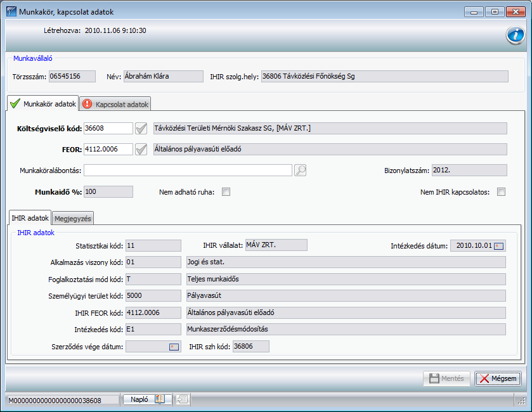The height and width of the screenshot is (412, 532).
Task: Close the Munkakör, kapcsolat adatok window
Action: (x=516, y=12)
